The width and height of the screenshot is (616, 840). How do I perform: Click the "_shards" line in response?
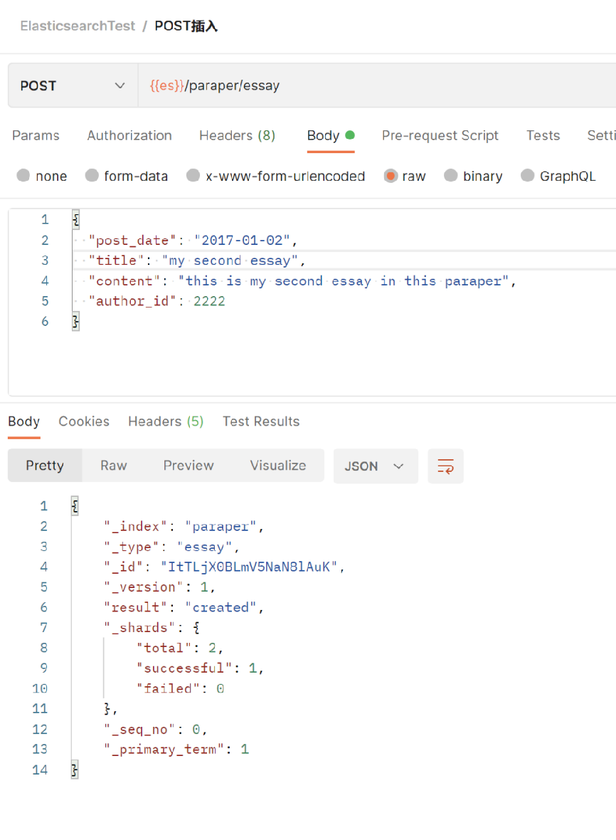(x=152, y=628)
